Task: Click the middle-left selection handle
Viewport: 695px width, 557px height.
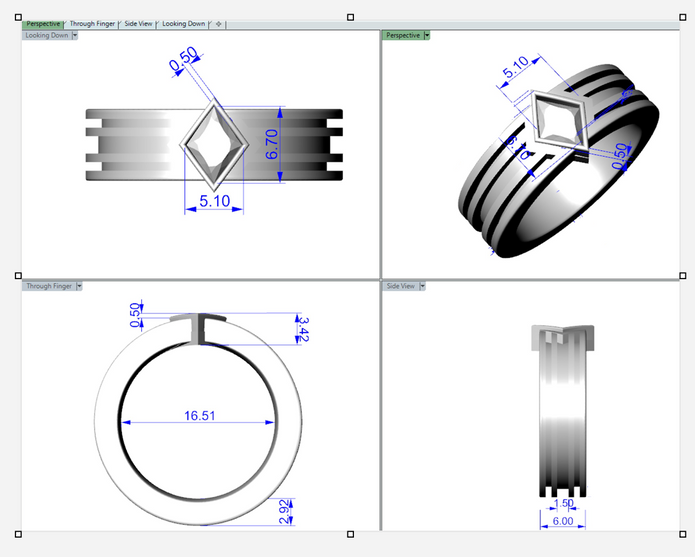Action: tap(18, 276)
